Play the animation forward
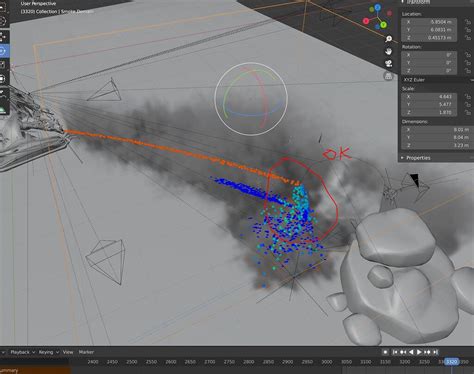Screen dimensions: 474x374 click(x=419, y=352)
